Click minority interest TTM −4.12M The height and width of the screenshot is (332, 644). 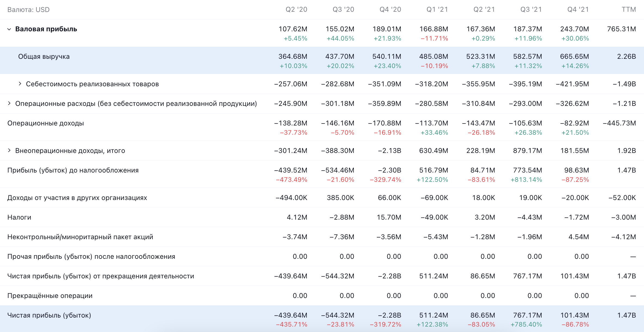click(624, 237)
